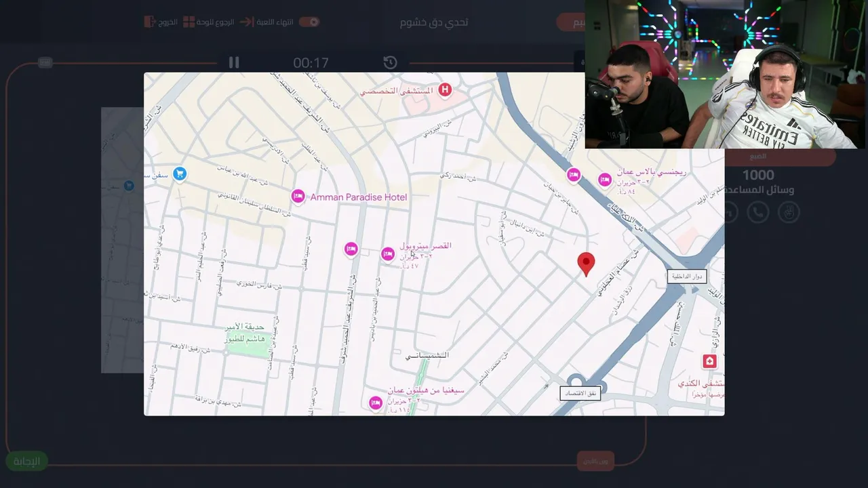Click the المستشفى التخصصي text label
Image resolution: width=868 pixels, height=488 pixels.
click(x=397, y=91)
